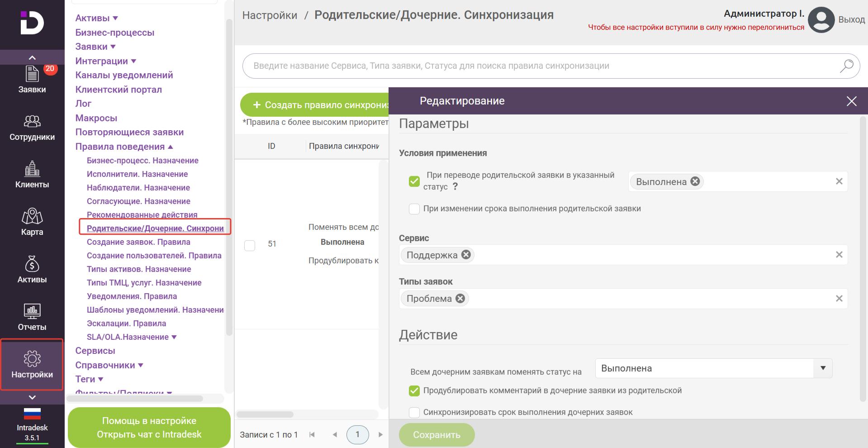868x448 pixels.
Task: Click the search magnifier icon
Action: tap(846, 66)
